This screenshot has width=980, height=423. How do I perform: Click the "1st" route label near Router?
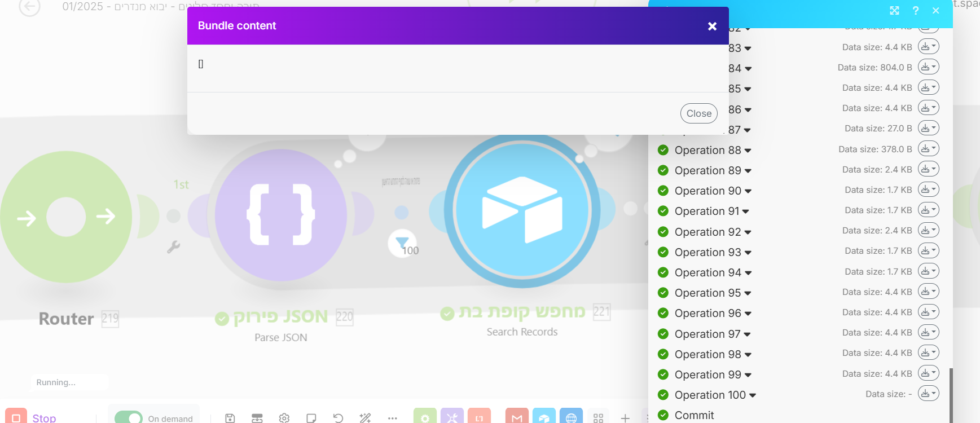[181, 184]
